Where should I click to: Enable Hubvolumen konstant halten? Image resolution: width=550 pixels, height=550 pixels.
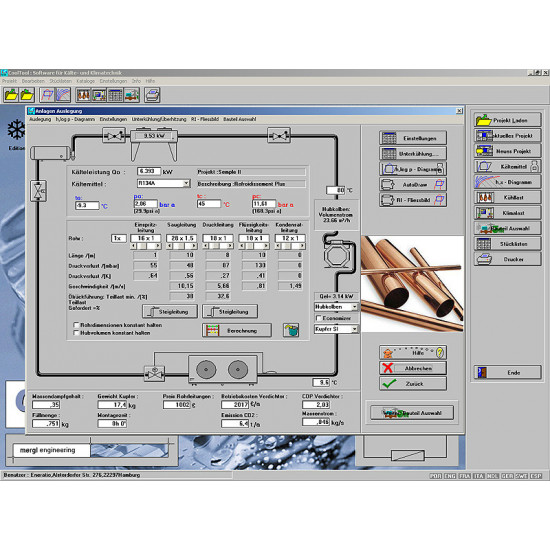coord(76,333)
